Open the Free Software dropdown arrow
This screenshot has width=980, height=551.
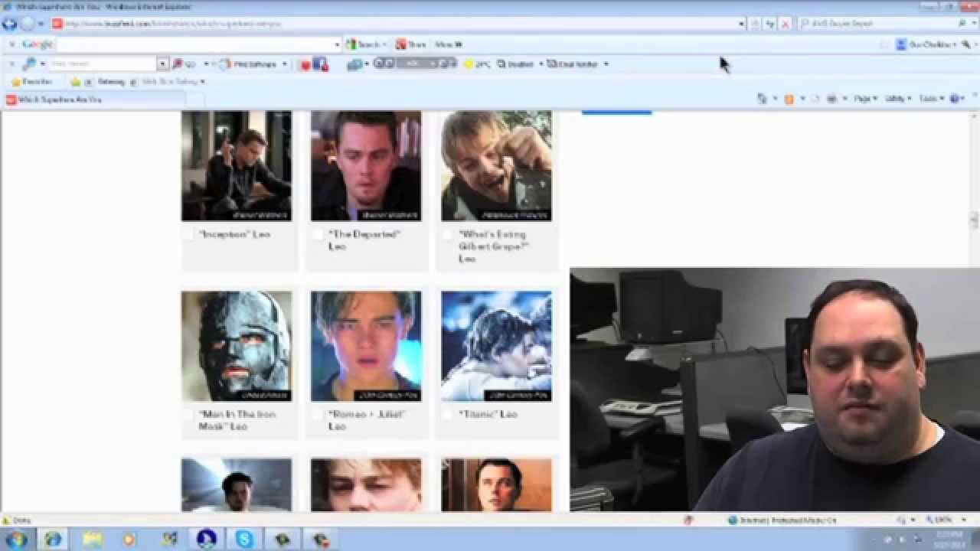[284, 64]
